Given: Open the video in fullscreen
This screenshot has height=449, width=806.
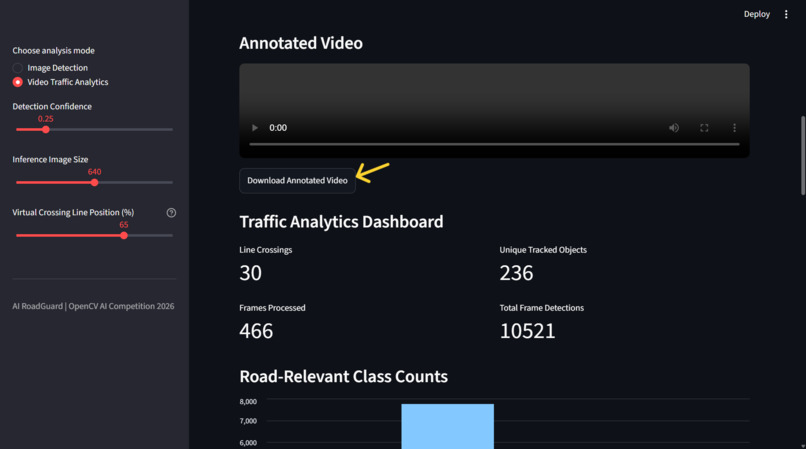Looking at the screenshot, I should tap(704, 128).
